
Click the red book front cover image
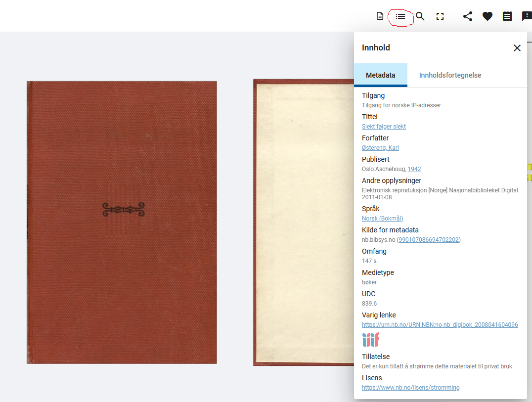point(122,223)
